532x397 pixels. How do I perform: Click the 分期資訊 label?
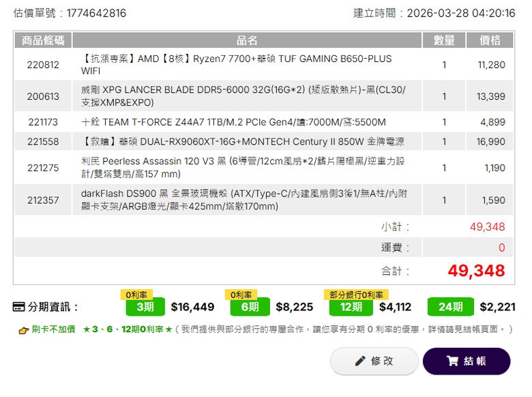53,307
